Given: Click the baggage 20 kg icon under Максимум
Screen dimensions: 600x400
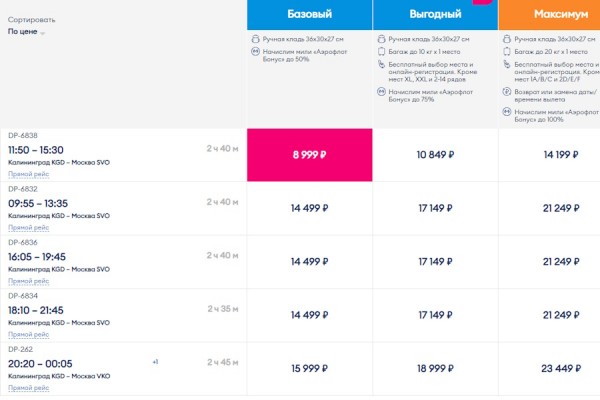Looking at the screenshot, I should pyautogui.click(x=507, y=51).
